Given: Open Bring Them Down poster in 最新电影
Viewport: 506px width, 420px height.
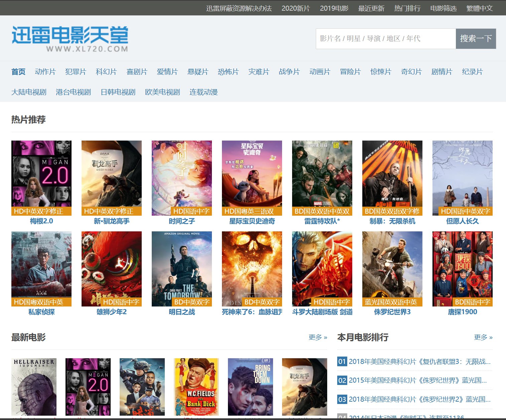Looking at the screenshot, I should pos(250,387).
